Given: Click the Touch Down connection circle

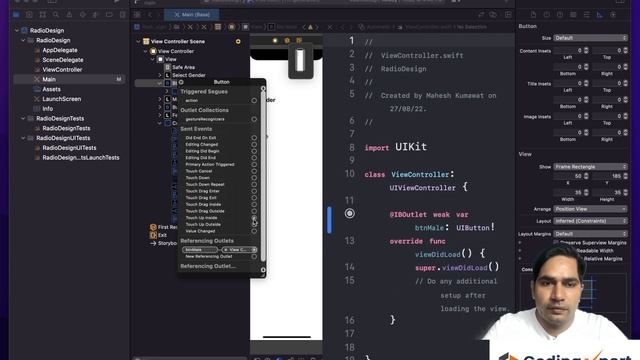Looking at the screenshot, I should click(254, 178).
